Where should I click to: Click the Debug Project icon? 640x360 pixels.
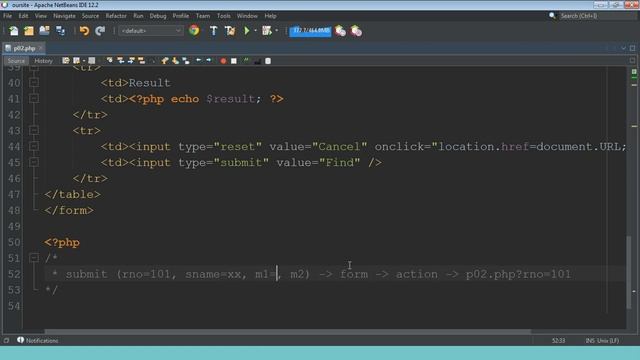click(x=267, y=31)
